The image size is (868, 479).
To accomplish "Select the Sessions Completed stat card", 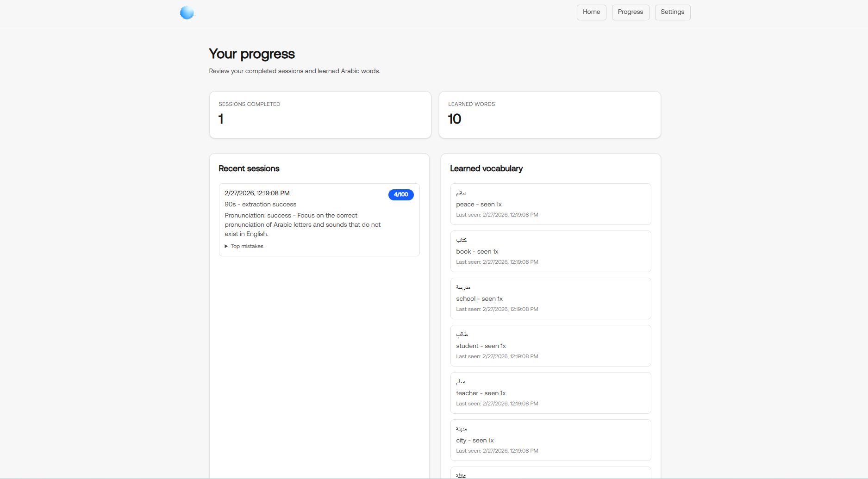I will pyautogui.click(x=320, y=115).
